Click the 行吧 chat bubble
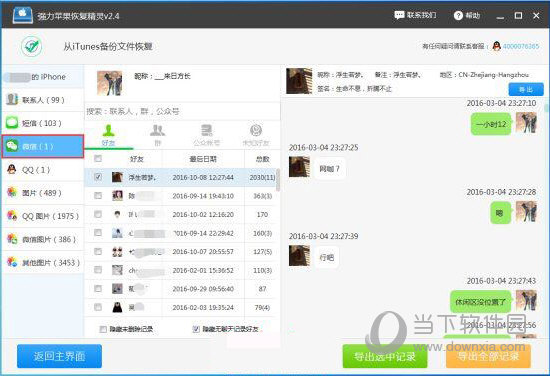The height and width of the screenshot is (376, 550). (x=327, y=257)
